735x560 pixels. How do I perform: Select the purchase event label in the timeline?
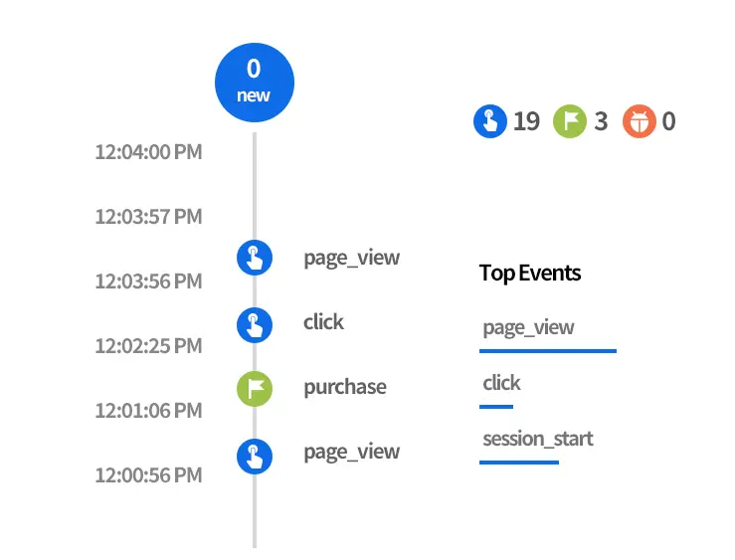coord(344,387)
